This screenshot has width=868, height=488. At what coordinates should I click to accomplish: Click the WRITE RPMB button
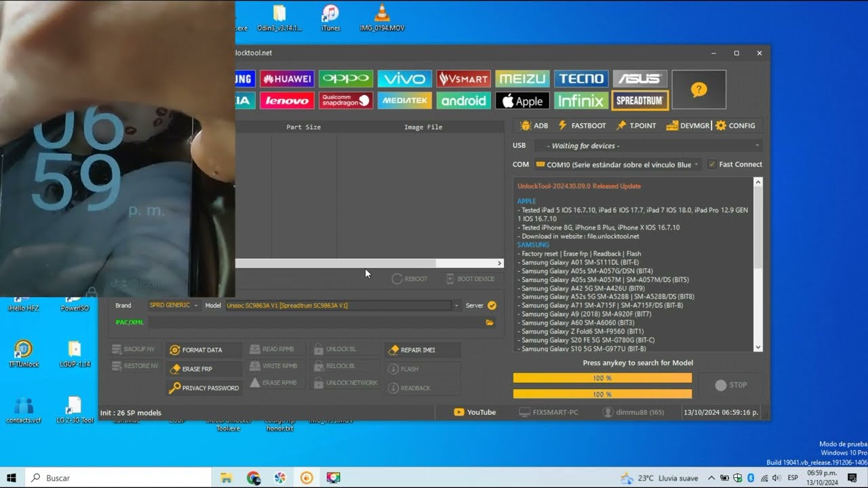click(x=274, y=366)
